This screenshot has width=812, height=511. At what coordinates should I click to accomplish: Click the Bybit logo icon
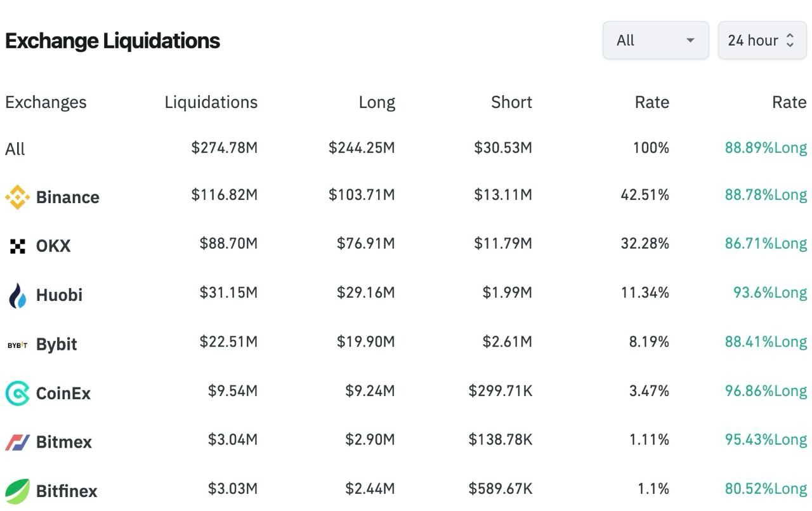pos(17,345)
